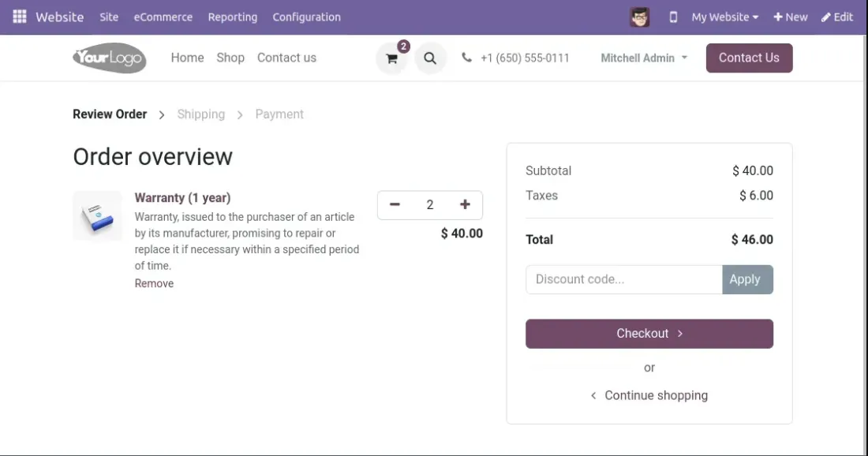
Task: Click the Warranty product thumbnail
Action: 98,215
